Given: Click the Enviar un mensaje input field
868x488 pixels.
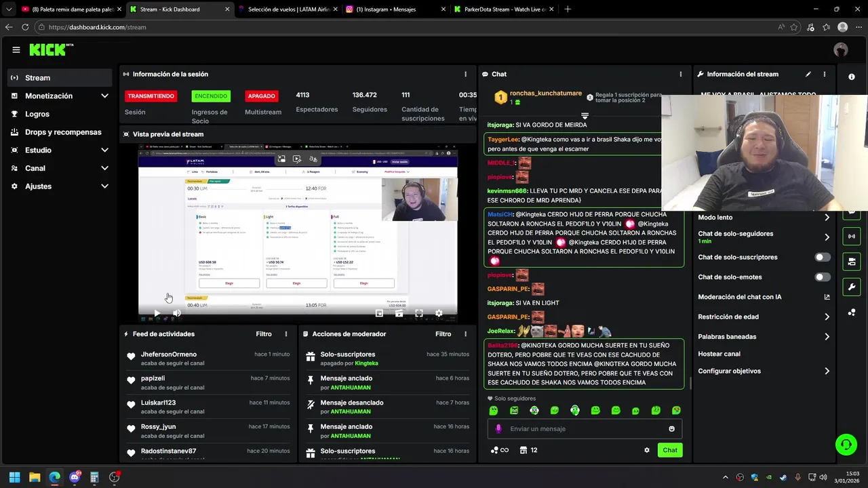Looking at the screenshot, I should (585, 429).
